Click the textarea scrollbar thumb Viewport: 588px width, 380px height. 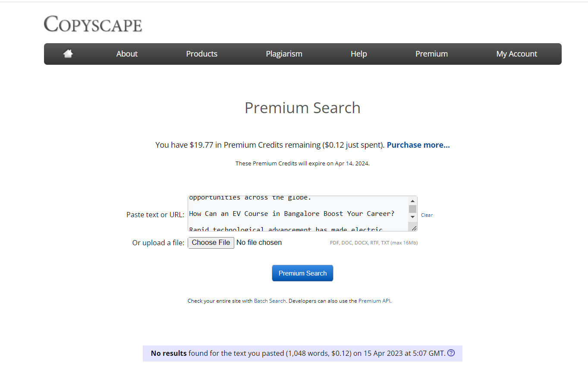[x=412, y=209]
